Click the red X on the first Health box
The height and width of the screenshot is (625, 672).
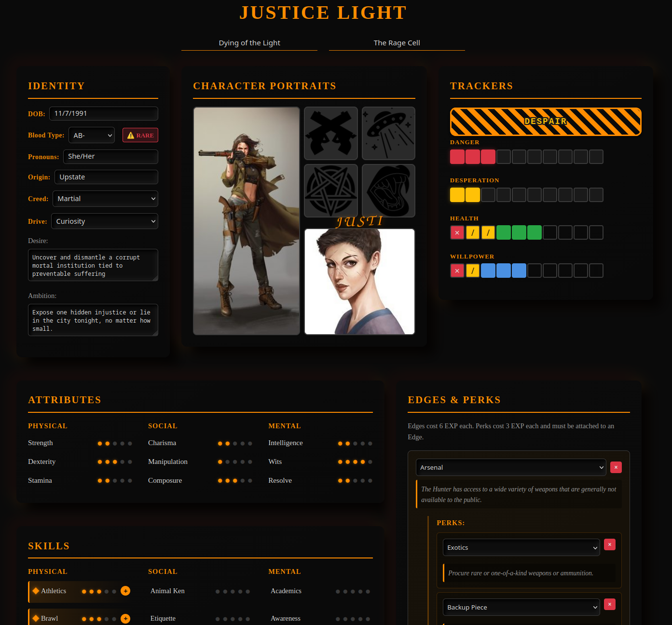(x=457, y=232)
